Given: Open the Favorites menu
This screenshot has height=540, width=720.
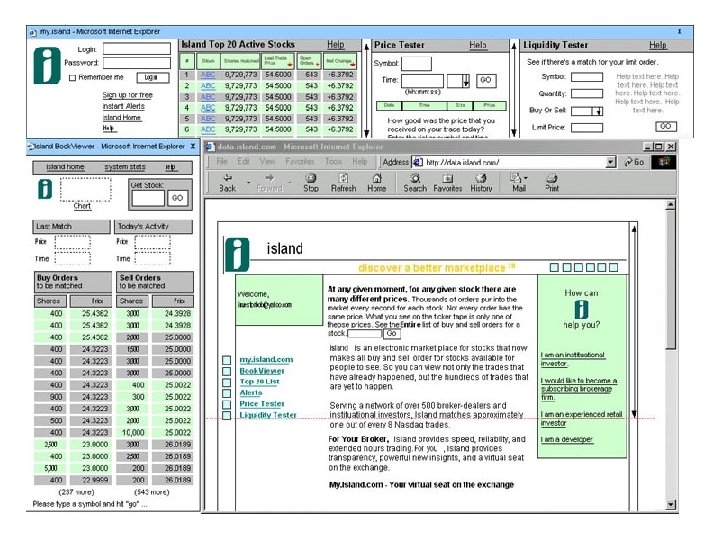Looking at the screenshot, I should click(x=300, y=162).
